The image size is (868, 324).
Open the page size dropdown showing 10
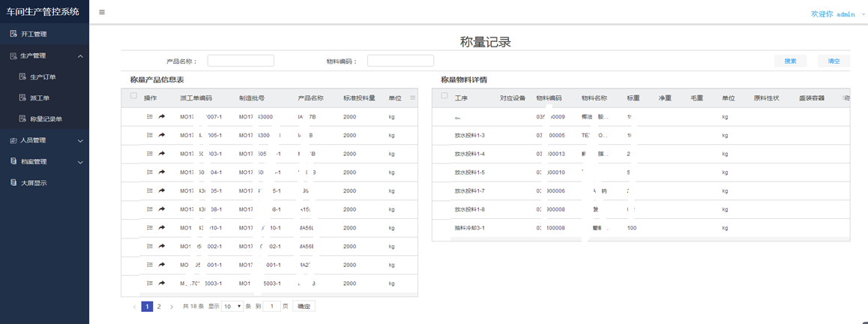point(233,306)
